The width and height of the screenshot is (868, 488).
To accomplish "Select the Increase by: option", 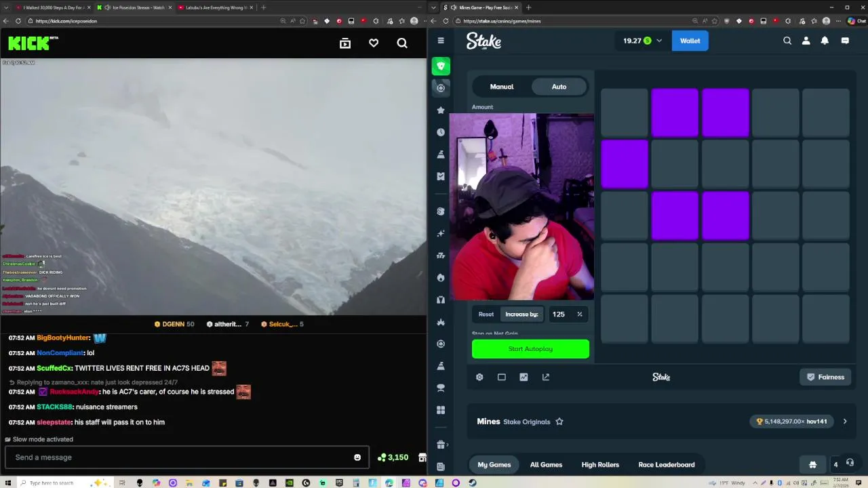I will coord(521,314).
